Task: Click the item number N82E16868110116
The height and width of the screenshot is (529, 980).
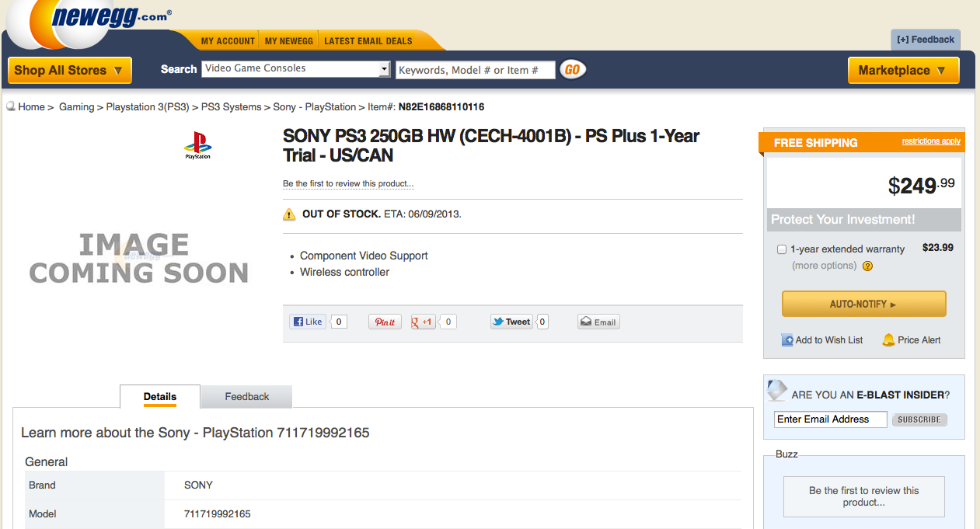Action: pos(441,107)
